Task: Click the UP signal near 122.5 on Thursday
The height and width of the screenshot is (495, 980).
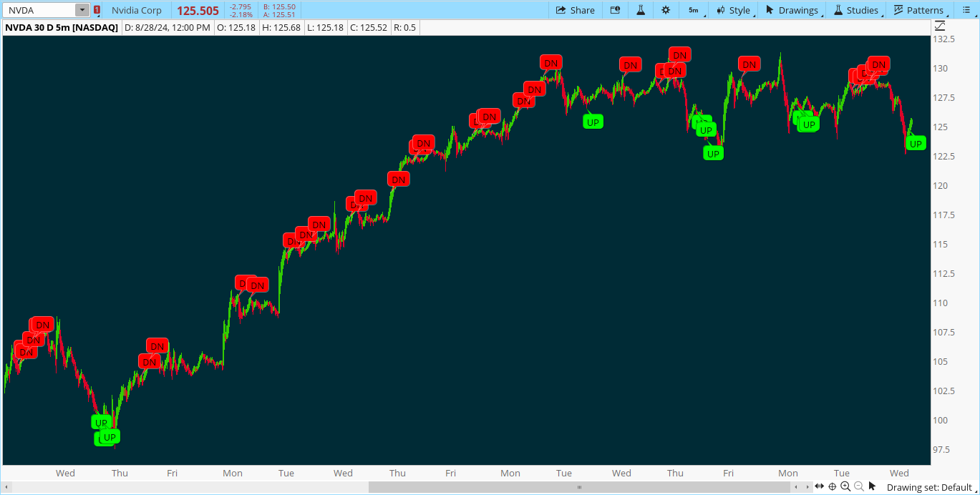Action: tap(713, 153)
